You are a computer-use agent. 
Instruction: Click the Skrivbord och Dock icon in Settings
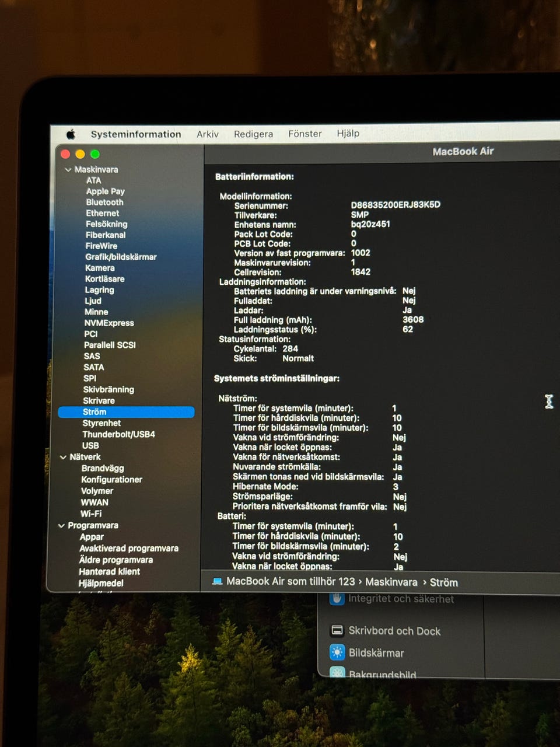pos(337,630)
